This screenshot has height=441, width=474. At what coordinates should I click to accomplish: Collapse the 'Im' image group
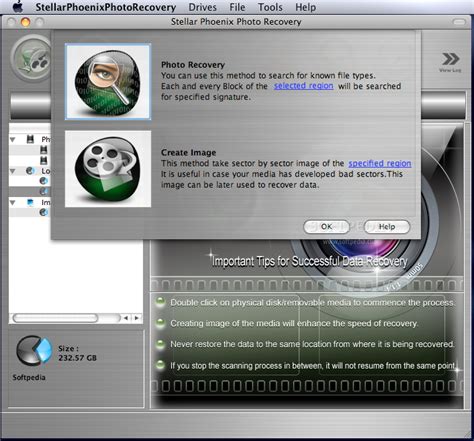coord(13,202)
